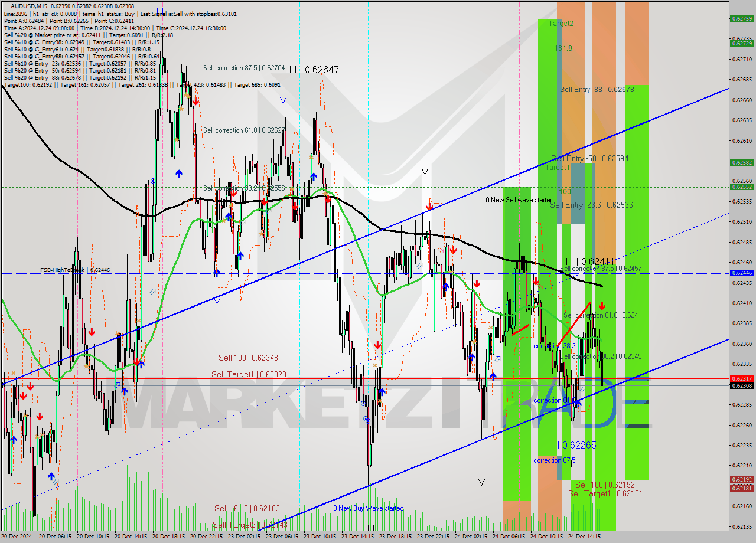This screenshot has height=543, width=756.
Task: Select the '24 Dec 02:15' time axis label
Action: pyautogui.click(x=471, y=537)
